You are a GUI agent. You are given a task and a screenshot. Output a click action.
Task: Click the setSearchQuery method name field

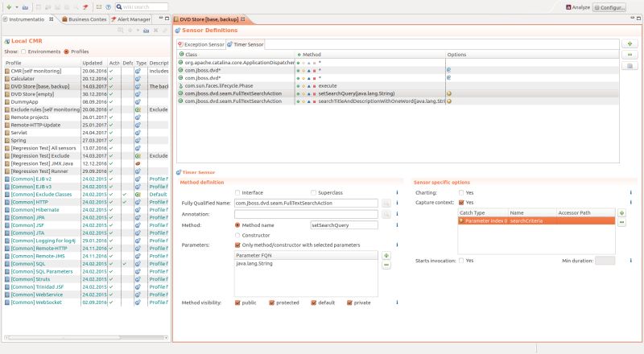(345, 225)
